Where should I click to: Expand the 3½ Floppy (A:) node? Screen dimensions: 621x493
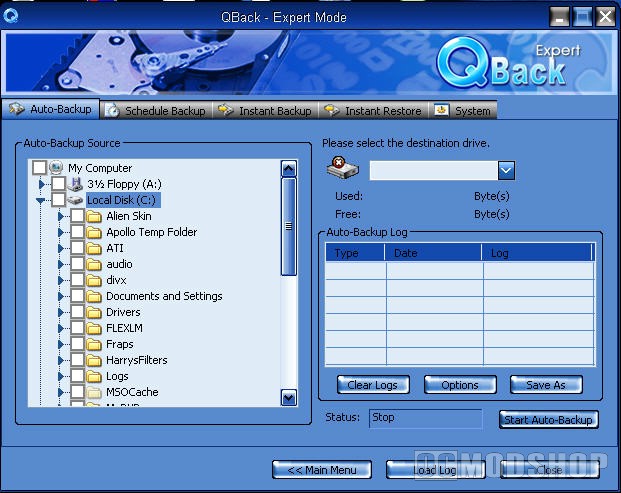pos(41,184)
